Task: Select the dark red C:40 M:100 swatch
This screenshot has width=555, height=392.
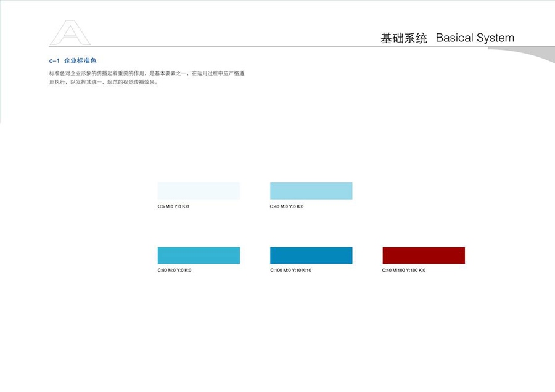Action: [424, 255]
